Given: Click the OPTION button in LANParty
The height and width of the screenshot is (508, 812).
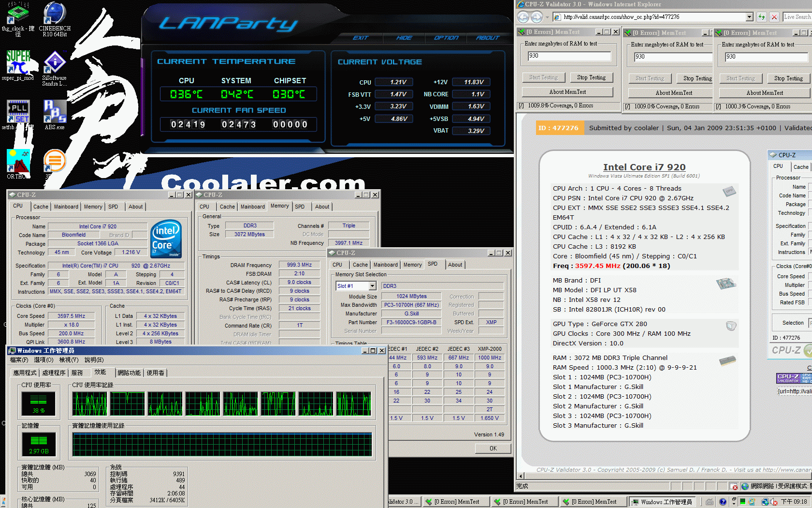Looking at the screenshot, I should (446, 38).
